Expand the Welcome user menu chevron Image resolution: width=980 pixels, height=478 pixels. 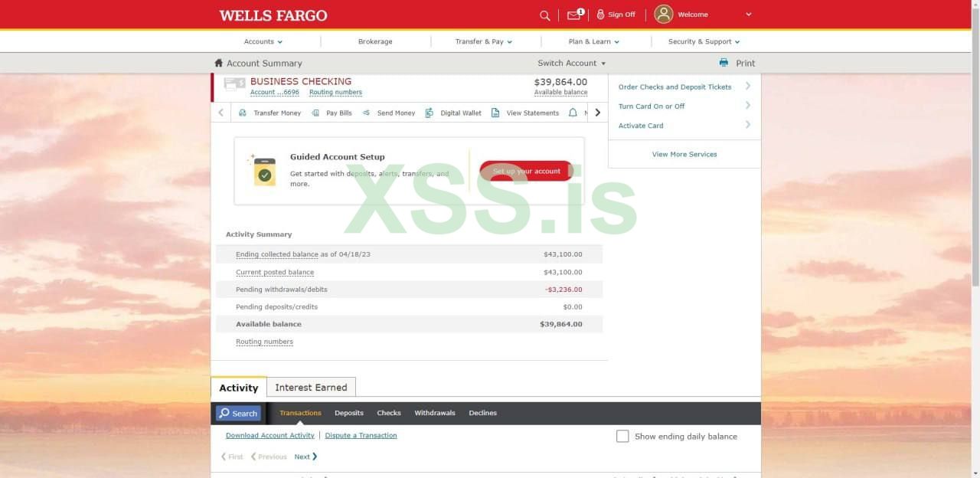pos(749,15)
